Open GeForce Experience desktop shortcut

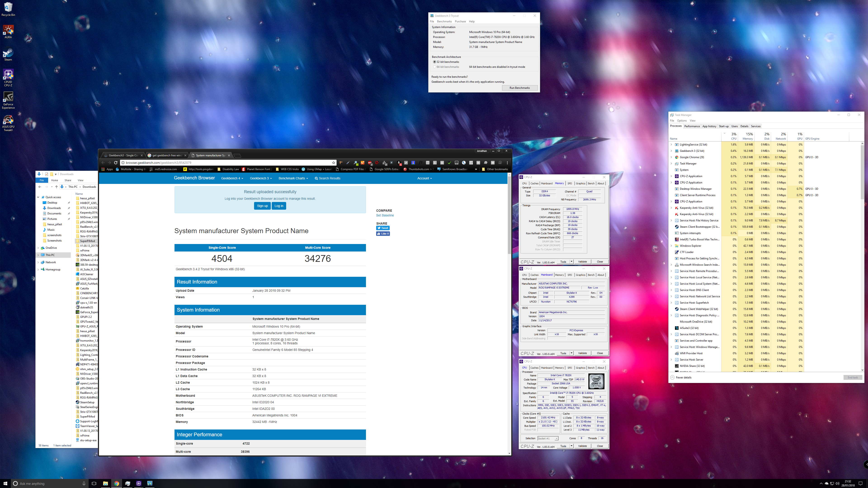click(8, 100)
